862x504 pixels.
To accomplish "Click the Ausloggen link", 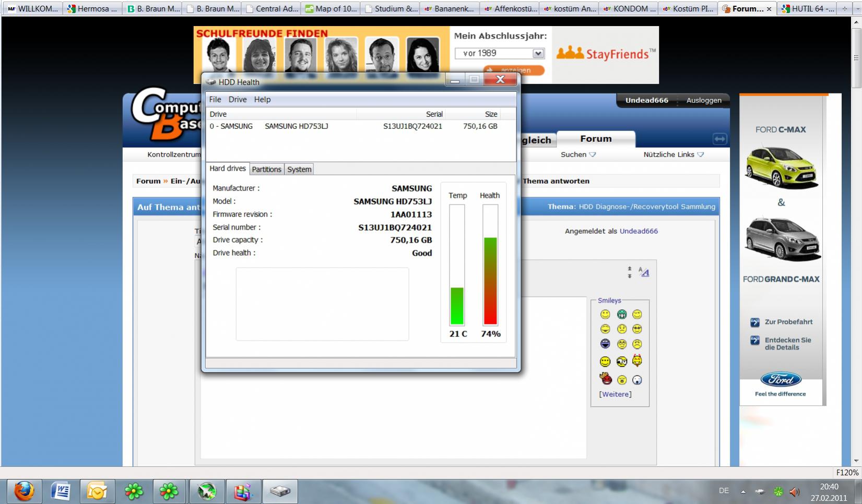I will 704,100.
